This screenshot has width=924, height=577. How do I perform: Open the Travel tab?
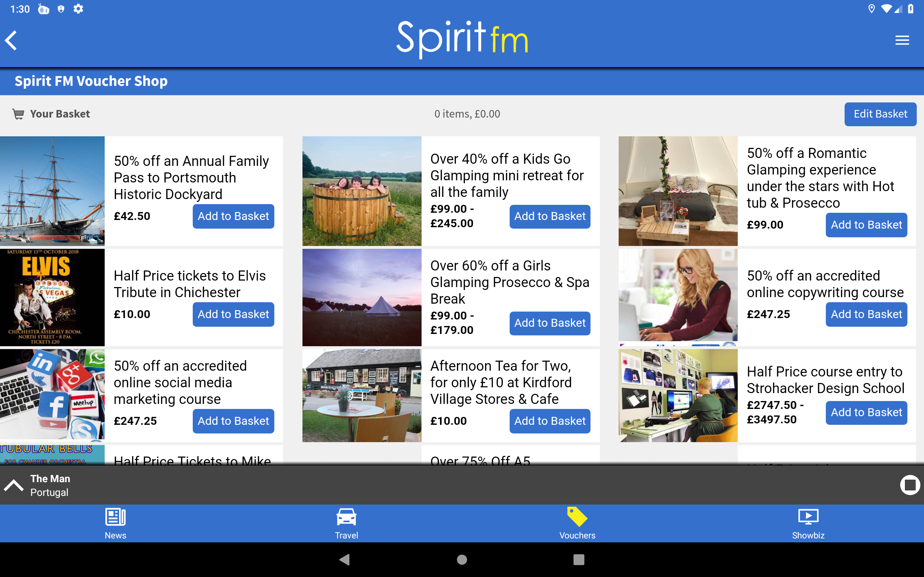coord(346,524)
